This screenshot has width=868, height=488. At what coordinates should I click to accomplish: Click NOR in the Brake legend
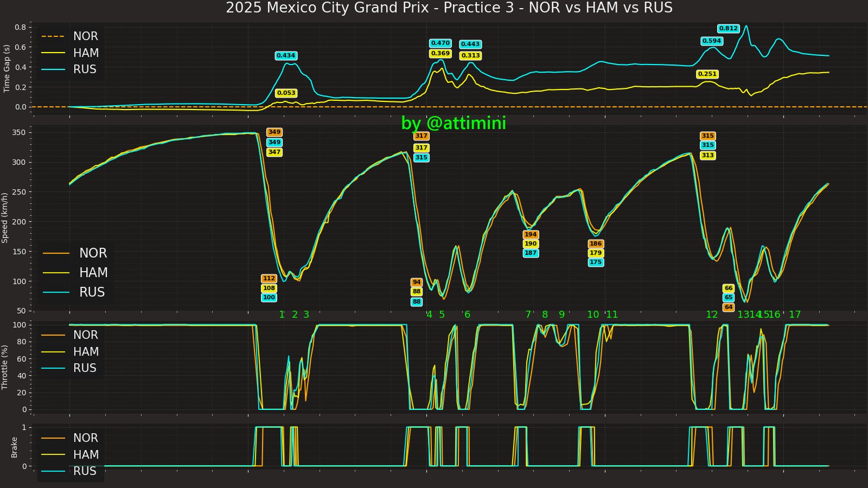pos(85,438)
